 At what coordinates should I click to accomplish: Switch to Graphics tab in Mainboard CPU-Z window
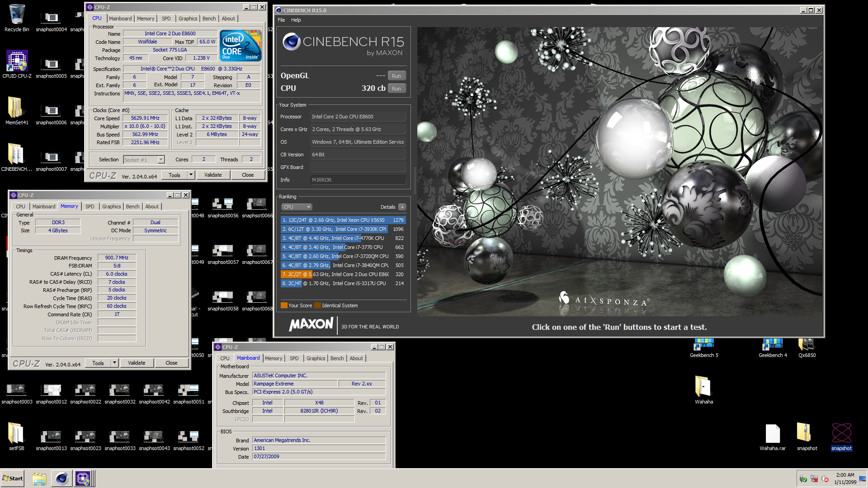point(316,358)
